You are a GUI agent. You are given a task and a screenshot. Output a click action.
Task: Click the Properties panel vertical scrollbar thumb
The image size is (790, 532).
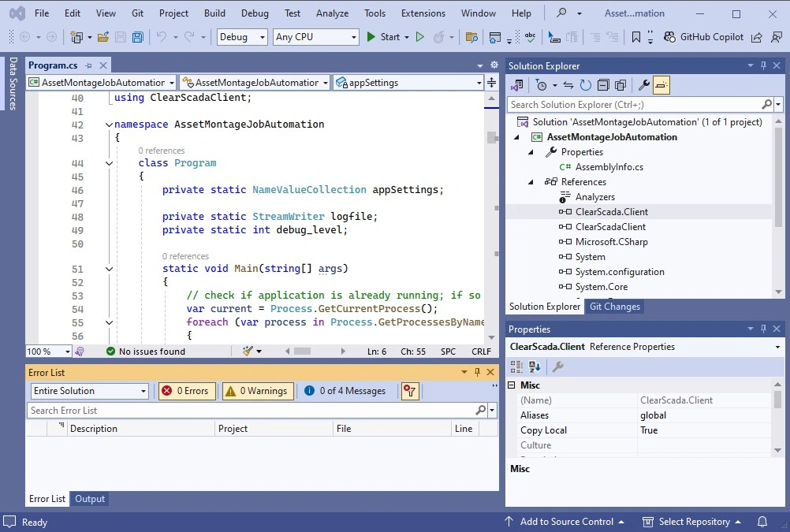tap(778, 400)
